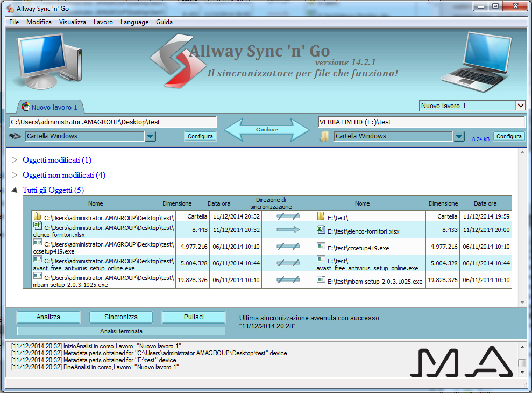Click the Allway Sync red-grey logo
The height and width of the screenshot is (393, 532).
[x=178, y=60]
